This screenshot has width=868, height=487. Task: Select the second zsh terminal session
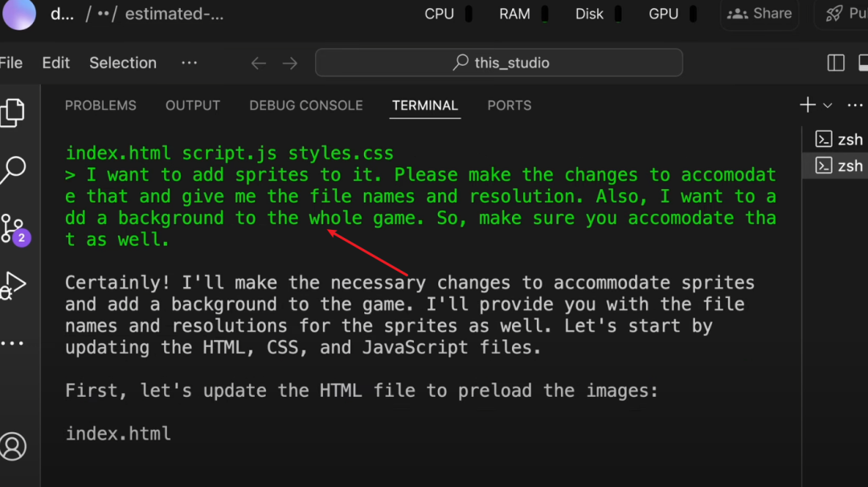coord(840,166)
